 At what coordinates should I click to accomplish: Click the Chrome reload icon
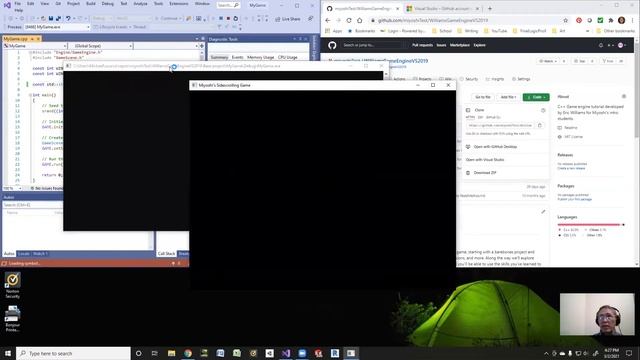pyautogui.click(x=349, y=20)
